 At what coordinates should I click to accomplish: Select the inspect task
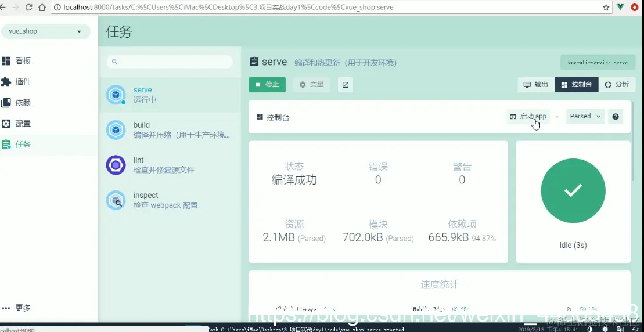[x=170, y=200]
